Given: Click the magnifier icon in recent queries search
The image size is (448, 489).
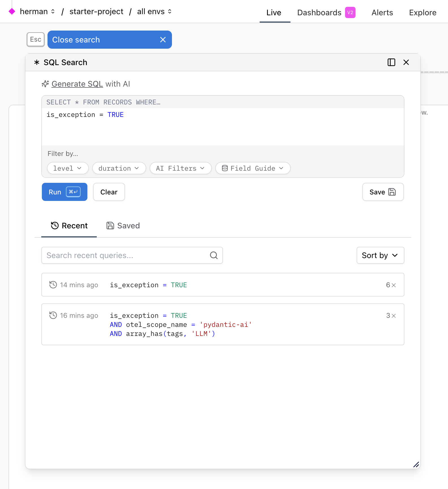Looking at the screenshot, I should tap(214, 255).
